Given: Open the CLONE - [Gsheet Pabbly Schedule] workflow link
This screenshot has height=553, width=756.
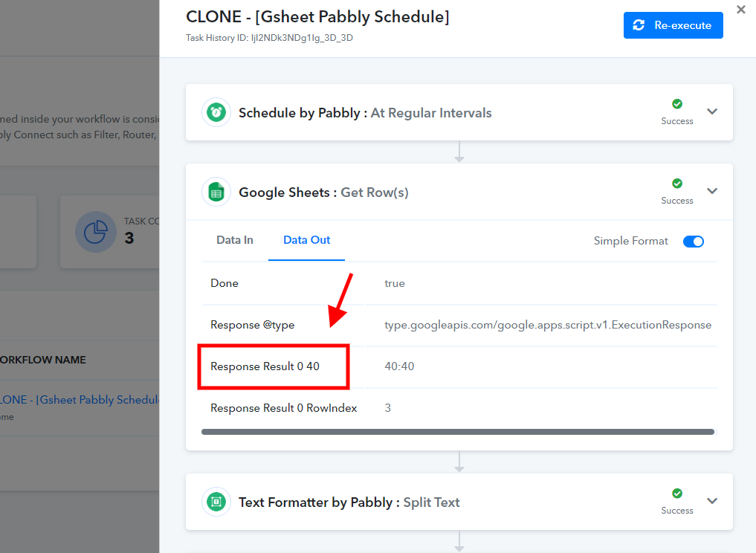Looking at the screenshot, I should [x=79, y=400].
